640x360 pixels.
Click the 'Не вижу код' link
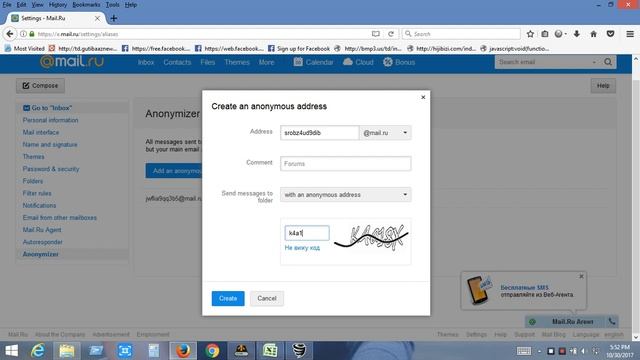pyautogui.click(x=302, y=248)
